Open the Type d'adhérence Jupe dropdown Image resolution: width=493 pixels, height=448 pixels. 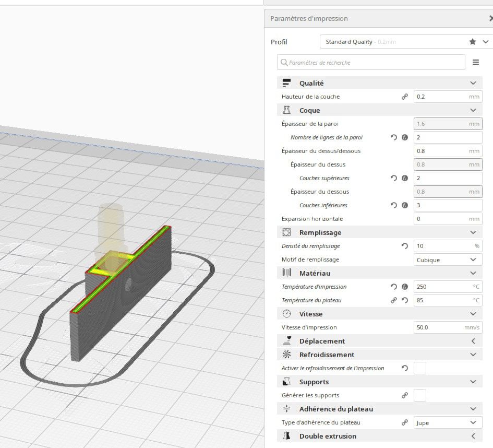click(x=448, y=422)
